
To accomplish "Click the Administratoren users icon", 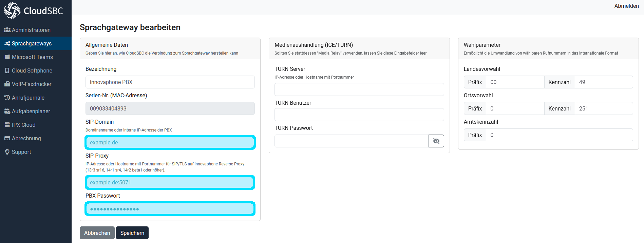I will 7,30.
